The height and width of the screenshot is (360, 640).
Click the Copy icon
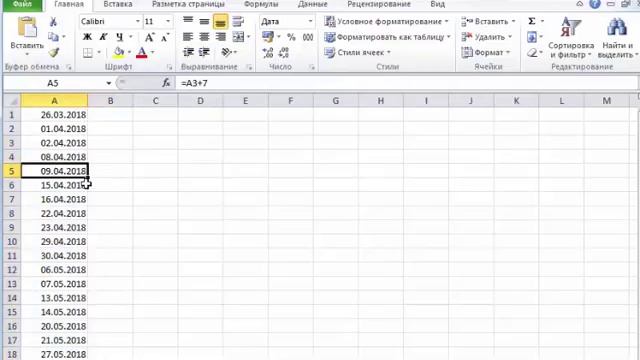click(x=53, y=37)
